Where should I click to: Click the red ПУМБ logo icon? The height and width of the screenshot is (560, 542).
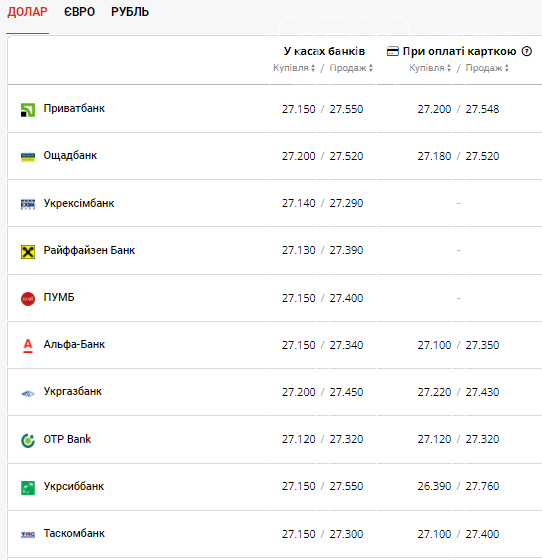28,299
